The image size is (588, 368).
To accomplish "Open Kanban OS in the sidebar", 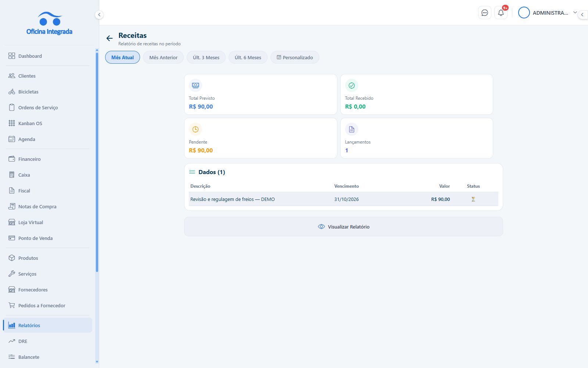I will (x=47, y=123).
